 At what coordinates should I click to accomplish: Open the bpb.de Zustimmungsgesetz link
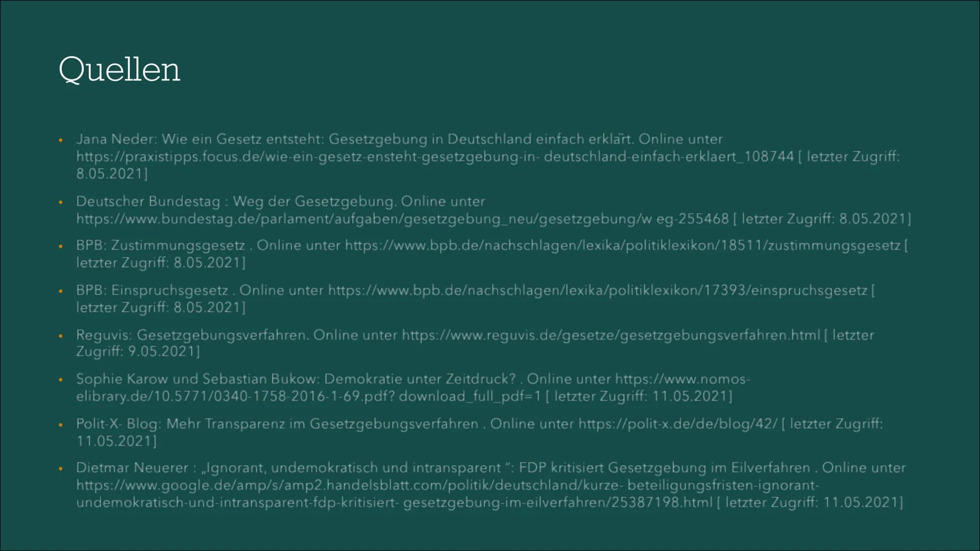(622, 245)
